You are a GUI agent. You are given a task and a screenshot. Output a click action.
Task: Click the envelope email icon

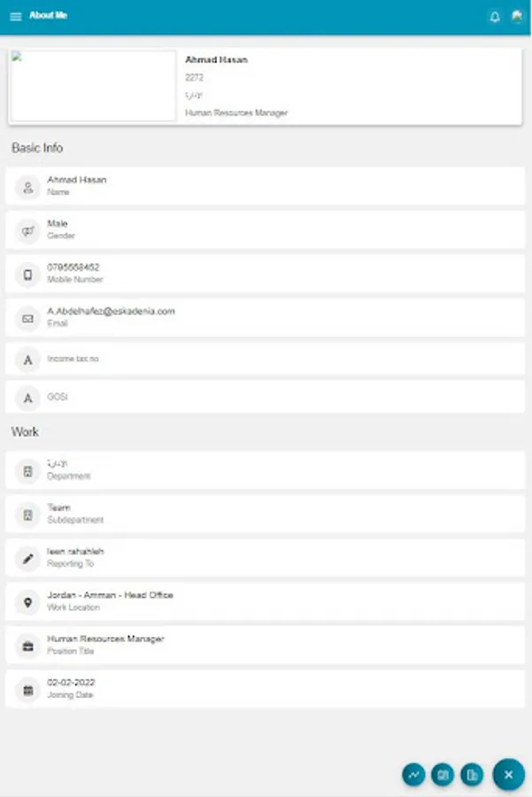28,318
